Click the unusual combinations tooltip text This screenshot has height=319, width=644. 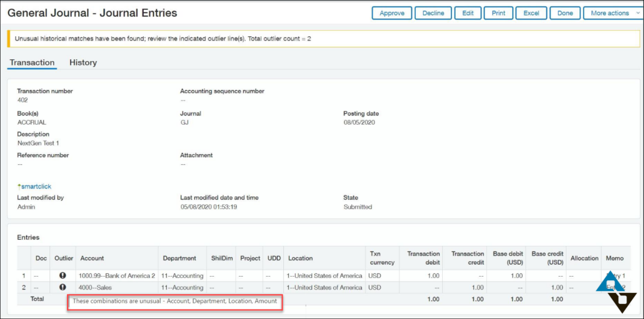174,302
